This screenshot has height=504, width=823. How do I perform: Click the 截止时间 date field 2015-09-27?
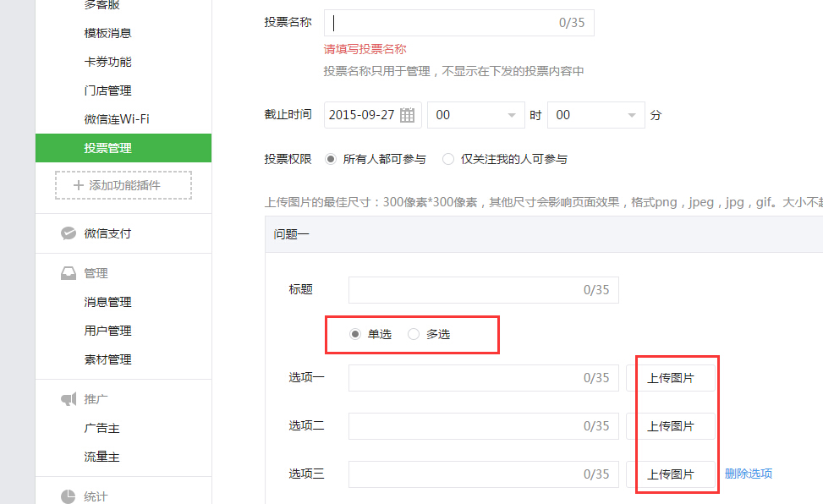373,115
